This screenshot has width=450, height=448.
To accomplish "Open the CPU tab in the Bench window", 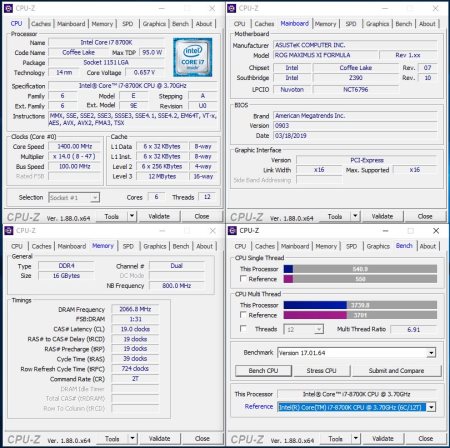I will (240, 246).
